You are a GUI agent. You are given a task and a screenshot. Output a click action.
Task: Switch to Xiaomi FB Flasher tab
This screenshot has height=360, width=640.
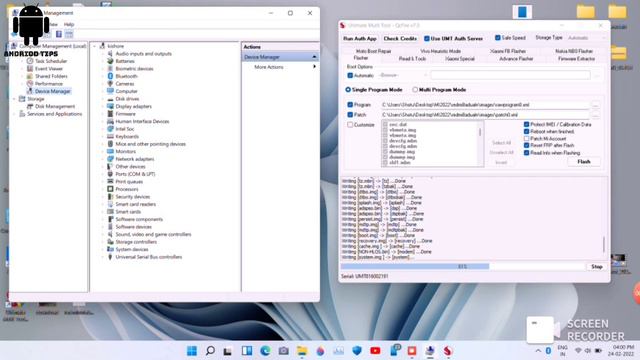pos(508,51)
